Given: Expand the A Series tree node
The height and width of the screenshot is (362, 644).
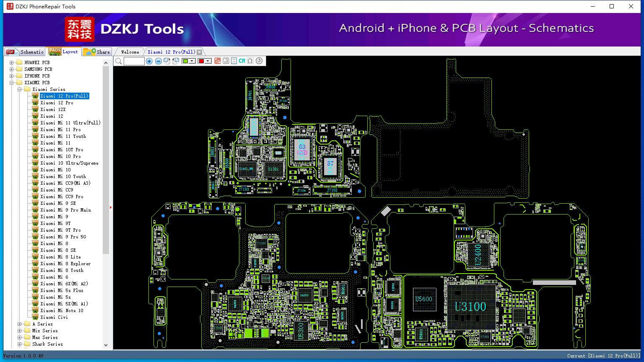Looking at the screenshot, I should [x=20, y=324].
